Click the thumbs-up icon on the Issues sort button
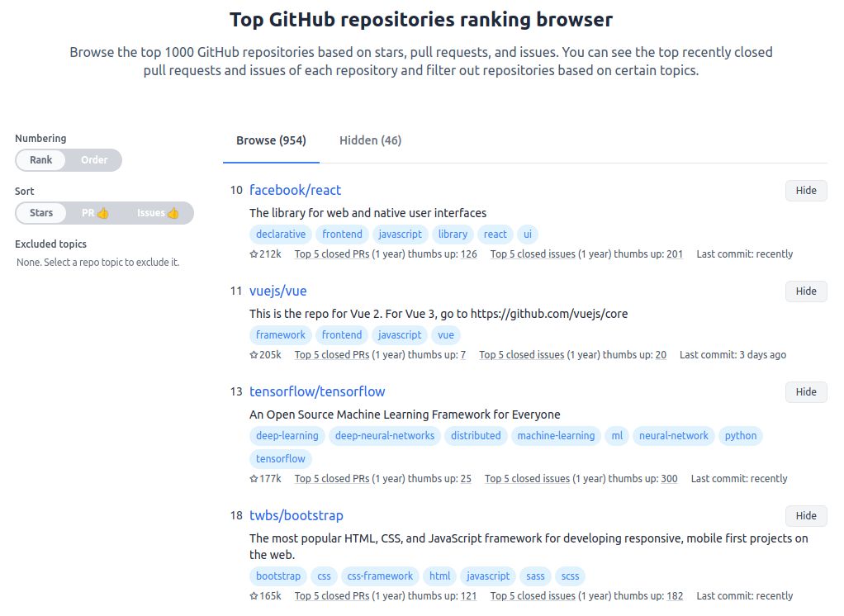The width and height of the screenshot is (844, 616). tap(172, 212)
